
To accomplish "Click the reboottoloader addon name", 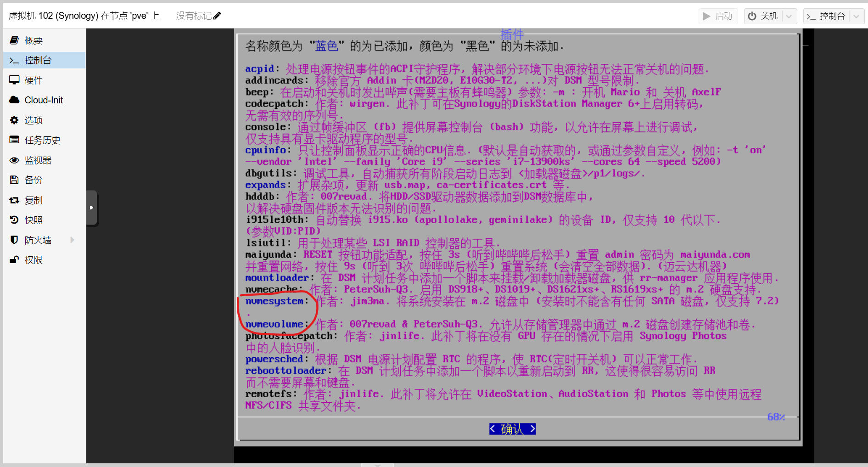I will (286, 371).
